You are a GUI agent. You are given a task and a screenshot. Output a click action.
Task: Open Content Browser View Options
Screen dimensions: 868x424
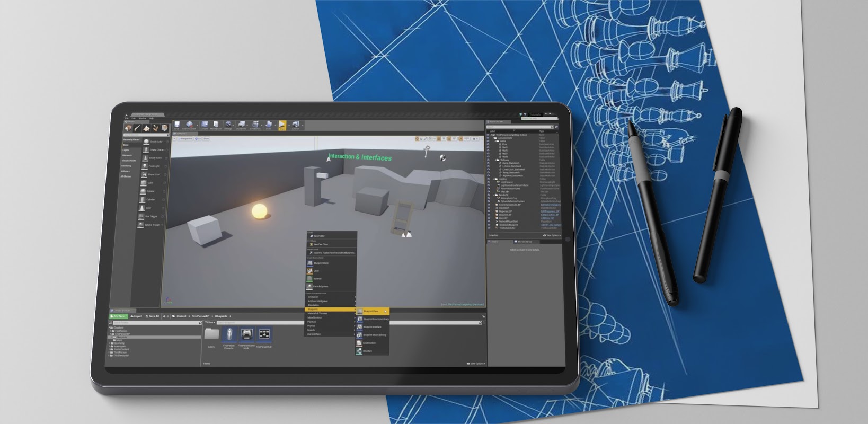pos(476,363)
